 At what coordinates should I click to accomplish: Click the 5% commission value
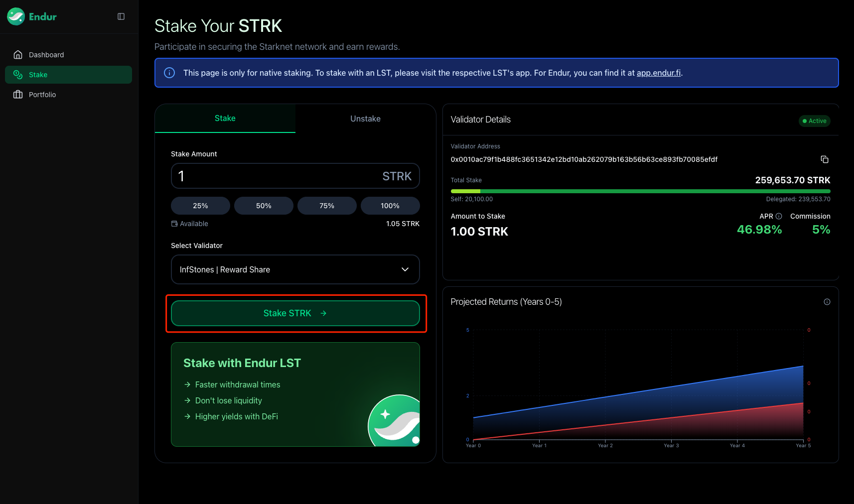pyautogui.click(x=821, y=230)
